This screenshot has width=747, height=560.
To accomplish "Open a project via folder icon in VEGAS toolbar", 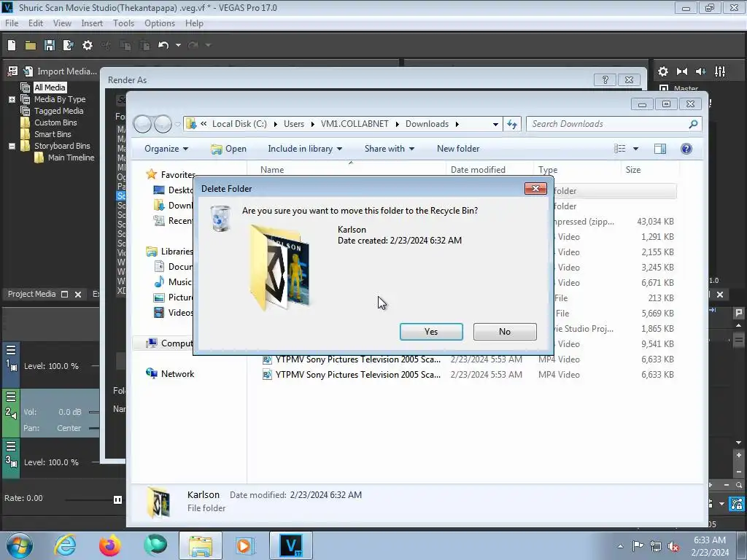I will click(31, 45).
